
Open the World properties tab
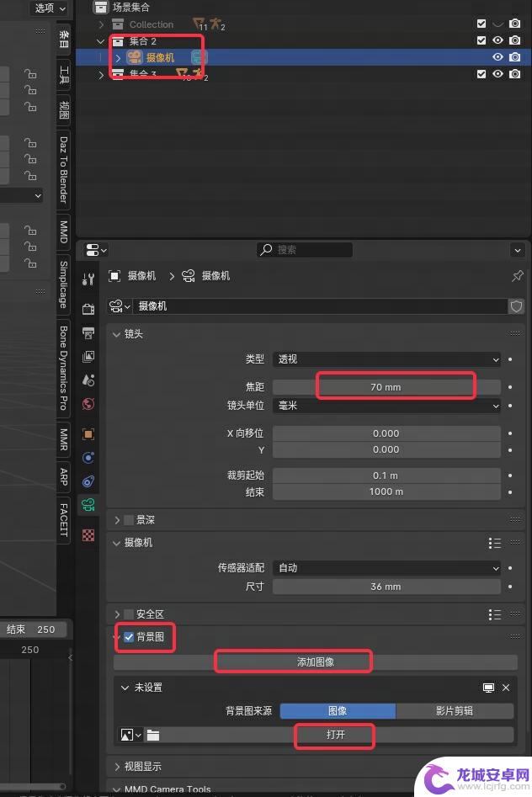tap(88, 404)
